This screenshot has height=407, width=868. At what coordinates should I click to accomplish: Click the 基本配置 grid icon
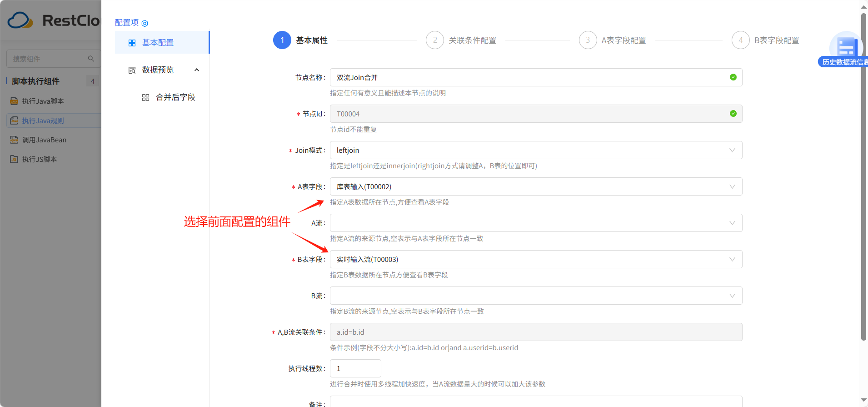[132, 43]
